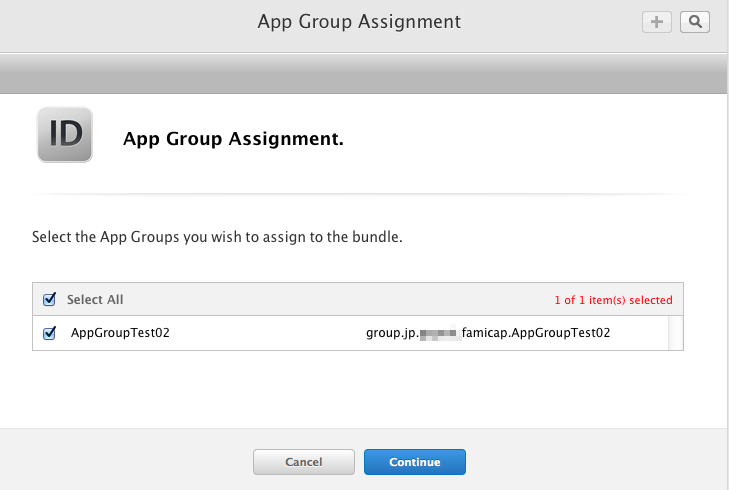The image size is (729, 490).
Task: Click the '1 of 1 item(s) selected' text
Action: coord(613,300)
